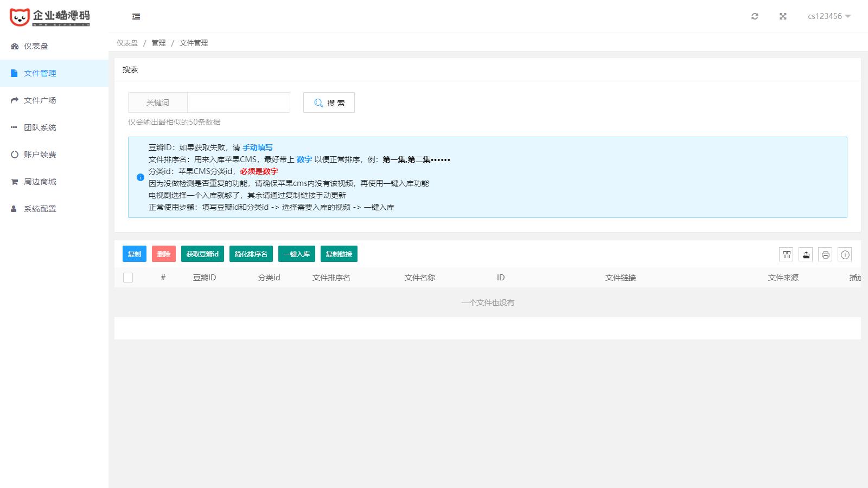Click the refresh icon in the top bar
Viewport: 868px width, 488px height.
755,16
